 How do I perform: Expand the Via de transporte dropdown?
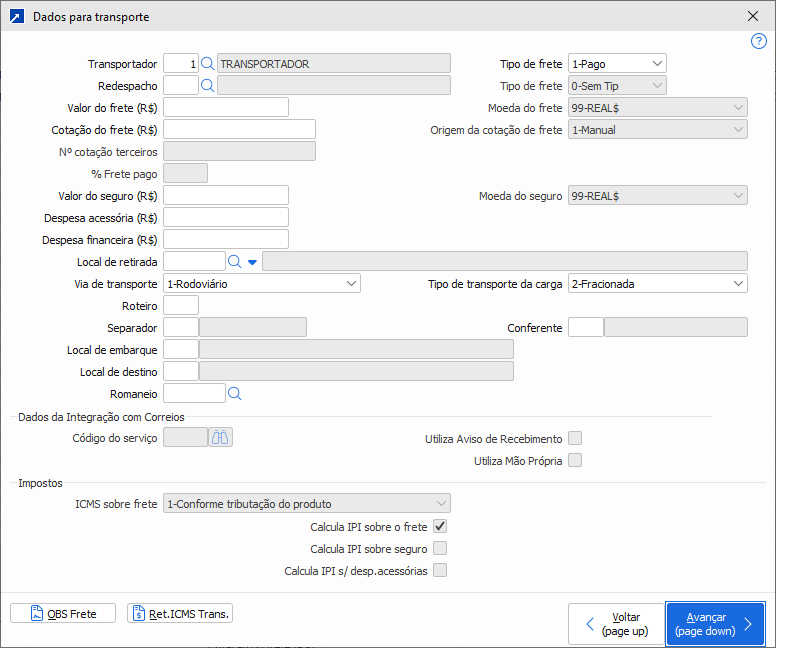(262, 283)
